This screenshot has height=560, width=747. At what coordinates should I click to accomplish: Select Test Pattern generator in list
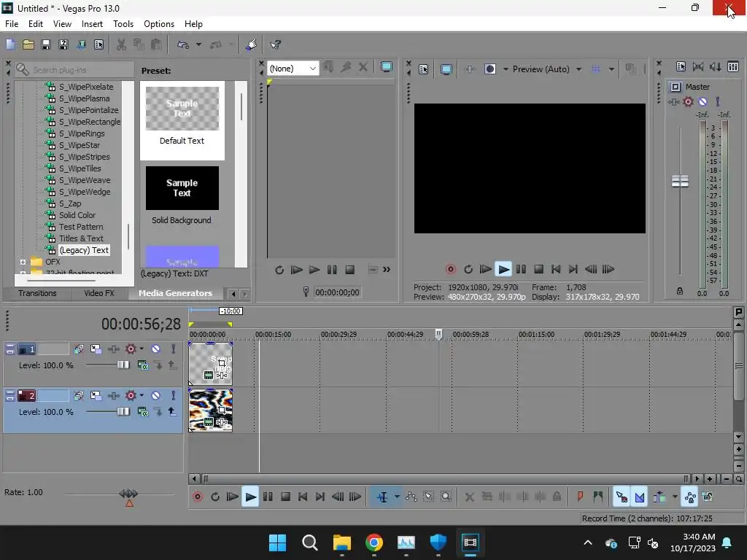tap(81, 227)
